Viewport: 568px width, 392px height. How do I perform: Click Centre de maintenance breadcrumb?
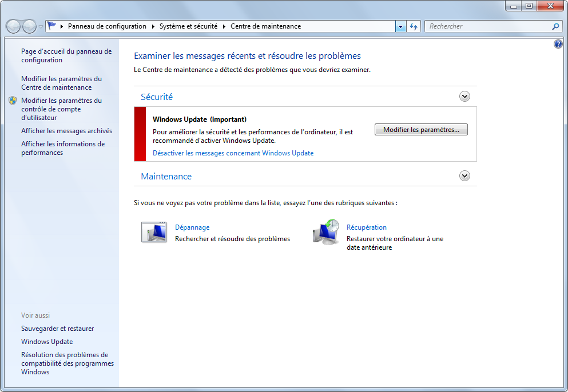point(265,26)
